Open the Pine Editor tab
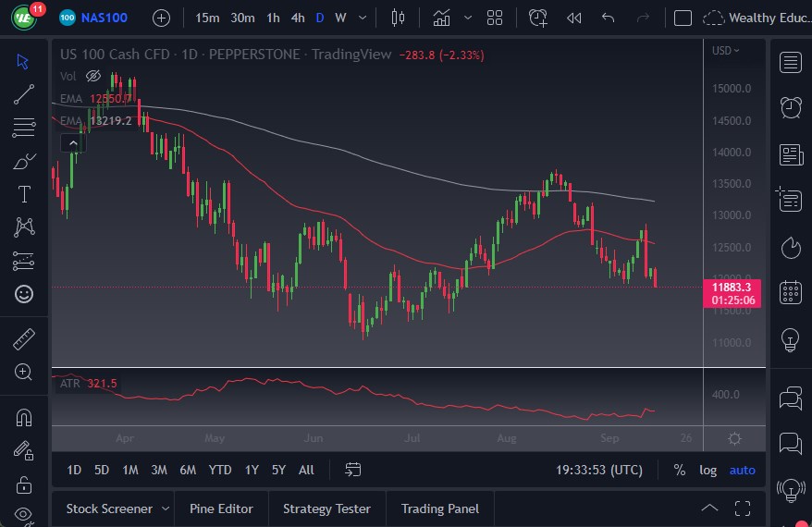Image resolution: width=812 pixels, height=527 pixels. pos(221,509)
